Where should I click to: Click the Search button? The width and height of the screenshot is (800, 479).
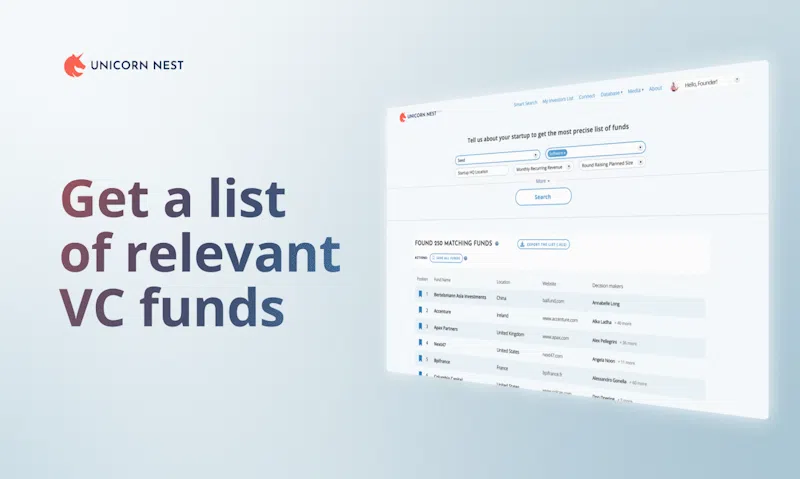pyautogui.click(x=543, y=197)
